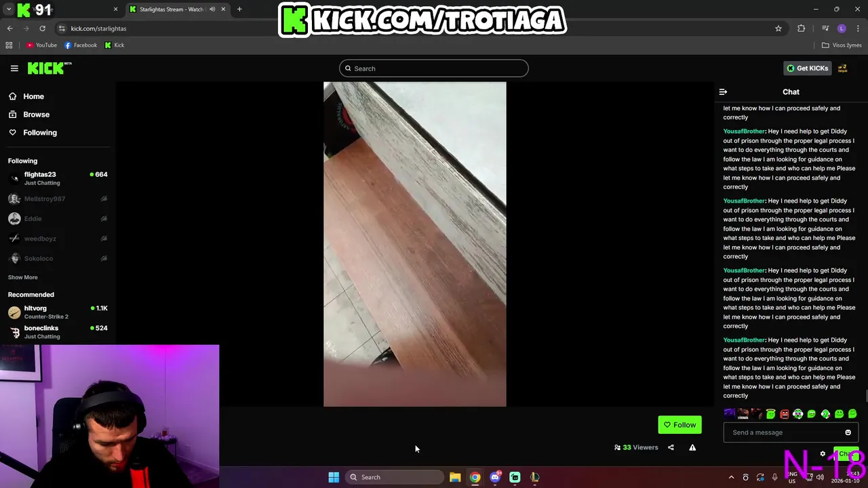
Task: Click the browser back arrow
Action: [10, 28]
